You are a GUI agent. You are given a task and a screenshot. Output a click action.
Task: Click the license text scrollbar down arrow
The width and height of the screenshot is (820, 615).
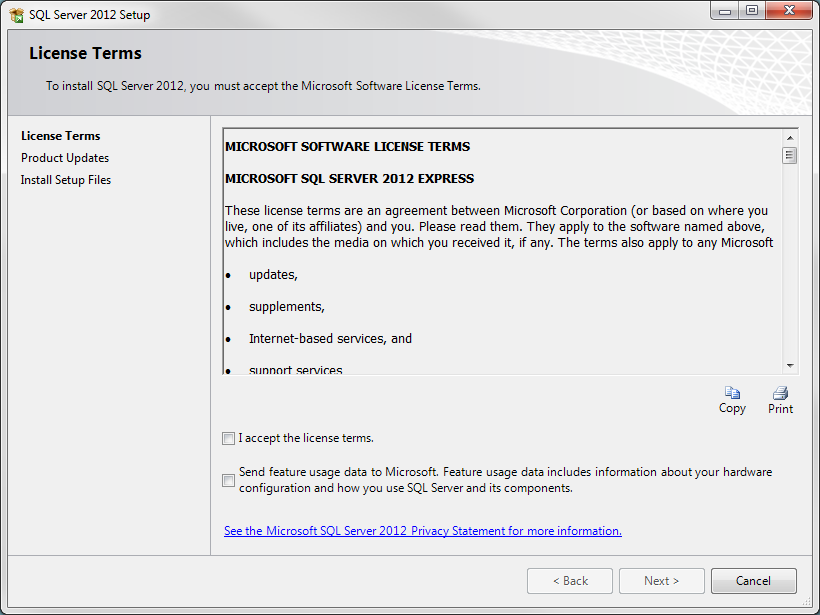(790, 366)
